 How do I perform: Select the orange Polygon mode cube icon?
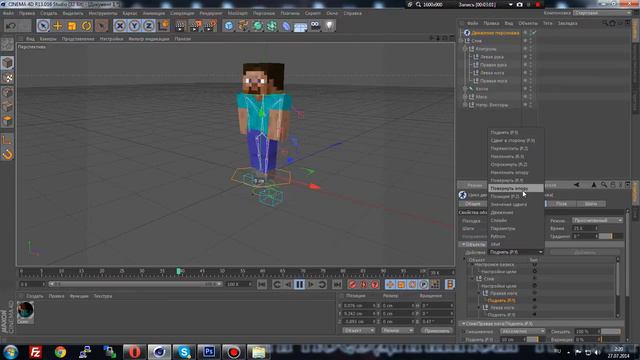pos(7,121)
